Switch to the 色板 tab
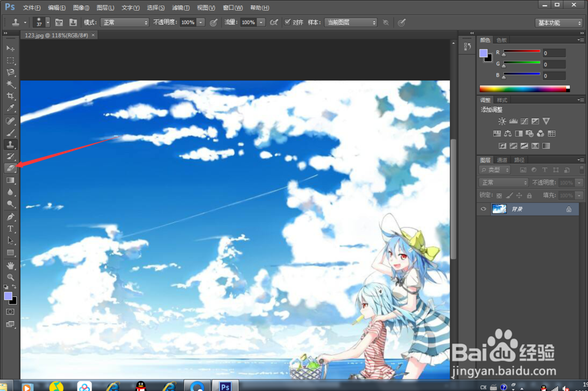The height and width of the screenshot is (391, 588). (502, 40)
